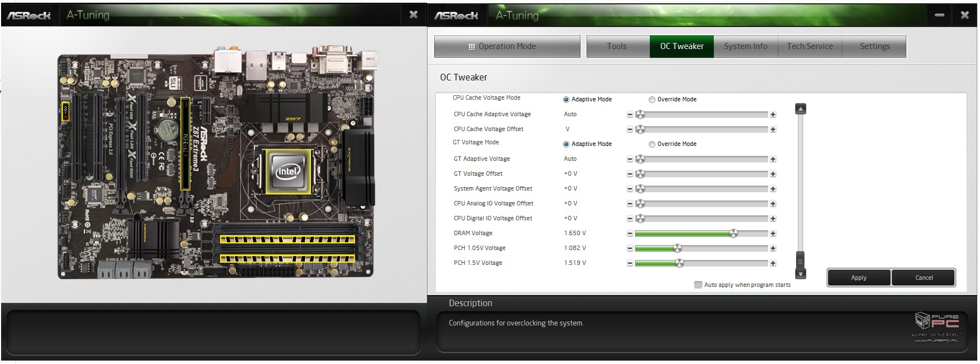
Task: Decrease System Agent Voltage Offset with minus
Action: coord(630,189)
